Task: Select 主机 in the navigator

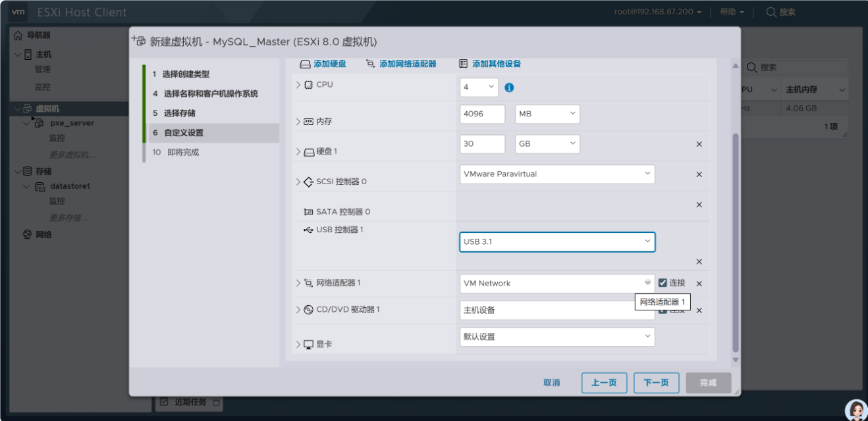Action: point(43,55)
